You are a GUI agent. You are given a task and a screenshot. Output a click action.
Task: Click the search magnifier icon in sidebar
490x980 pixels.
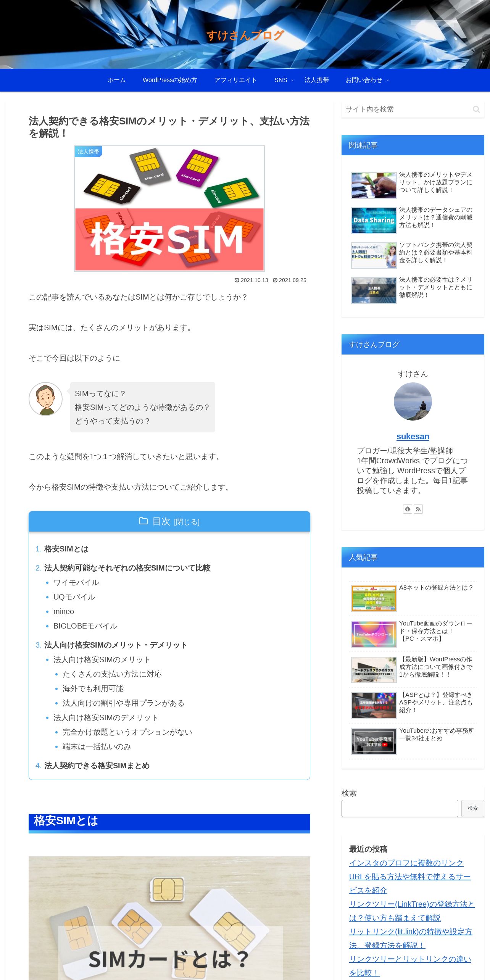(476, 110)
